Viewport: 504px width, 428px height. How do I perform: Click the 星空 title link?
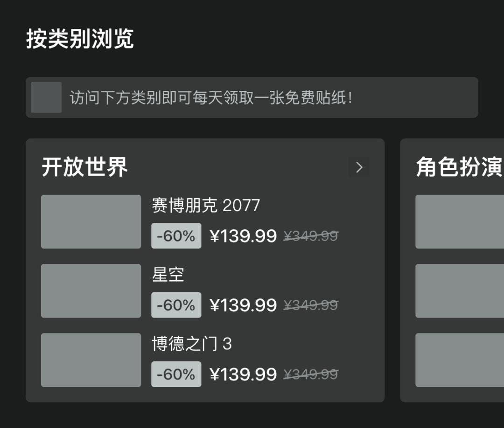click(168, 275)
